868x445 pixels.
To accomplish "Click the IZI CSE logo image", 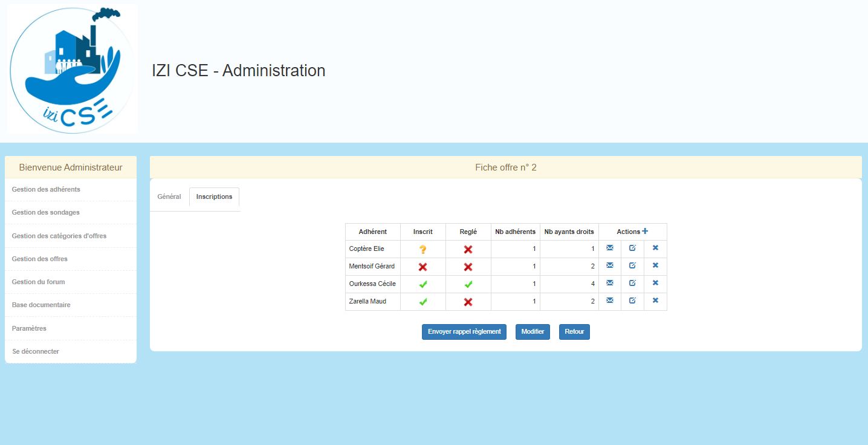I will [x=73, y=69].
